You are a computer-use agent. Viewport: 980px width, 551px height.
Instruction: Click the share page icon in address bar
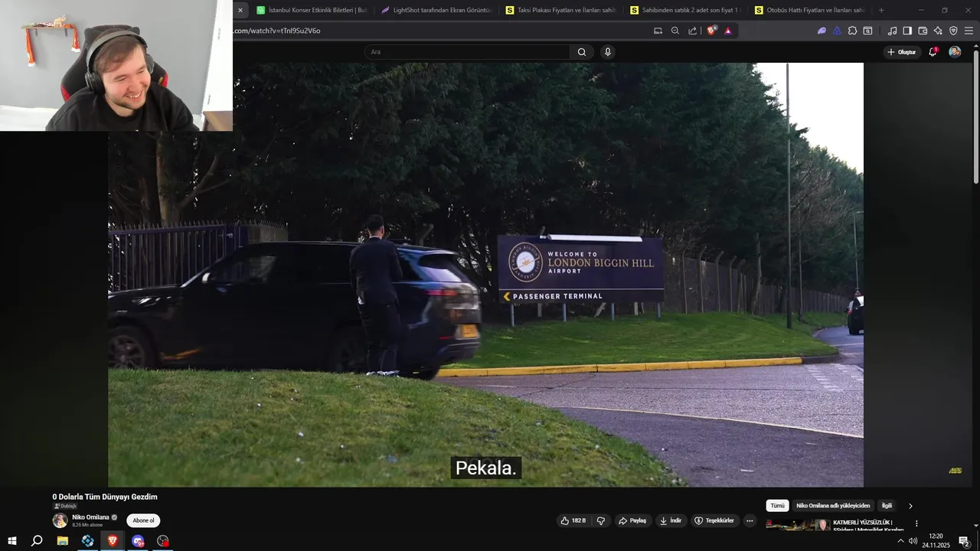(693, 31)
